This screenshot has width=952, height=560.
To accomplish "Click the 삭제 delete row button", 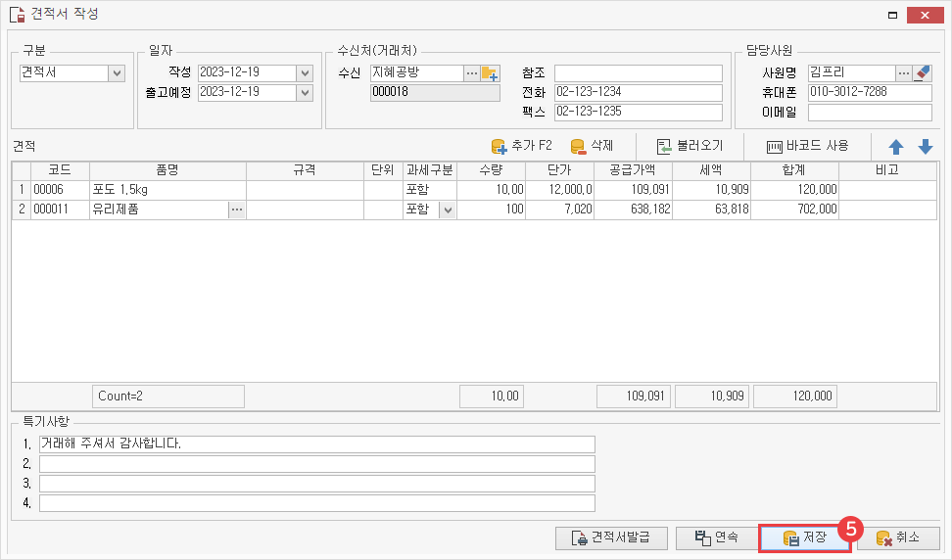I will tap(592, 146).
